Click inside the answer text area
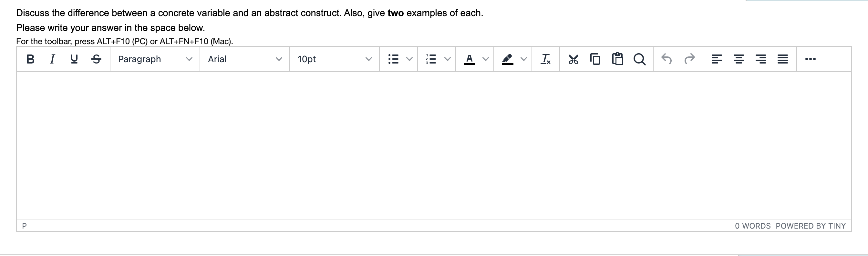This screenshot has height=256, width=868. [x=431, y=145]
